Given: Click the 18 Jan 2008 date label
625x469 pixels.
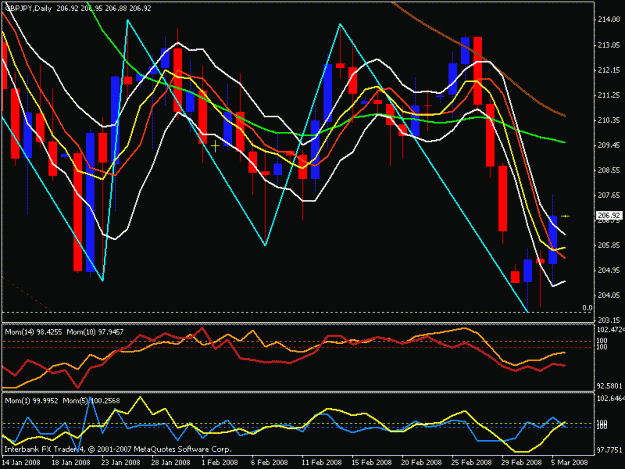Looking at the screenshot, I should (71, 462).
